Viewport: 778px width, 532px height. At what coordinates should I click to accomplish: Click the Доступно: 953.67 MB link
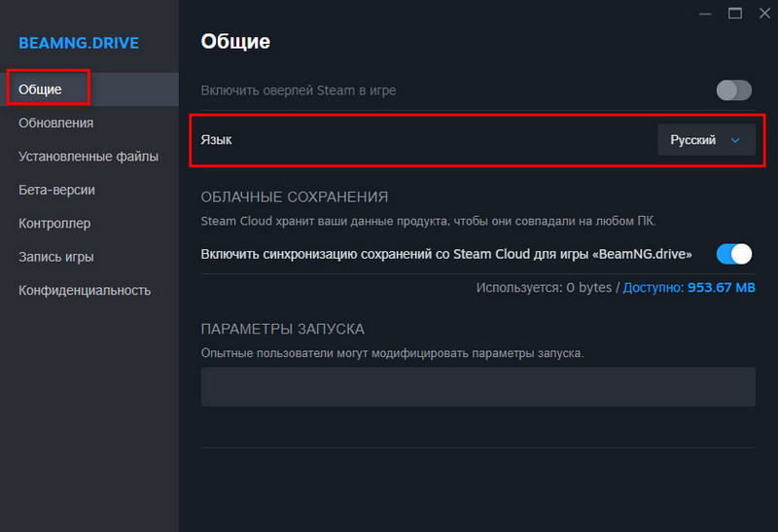690,287
